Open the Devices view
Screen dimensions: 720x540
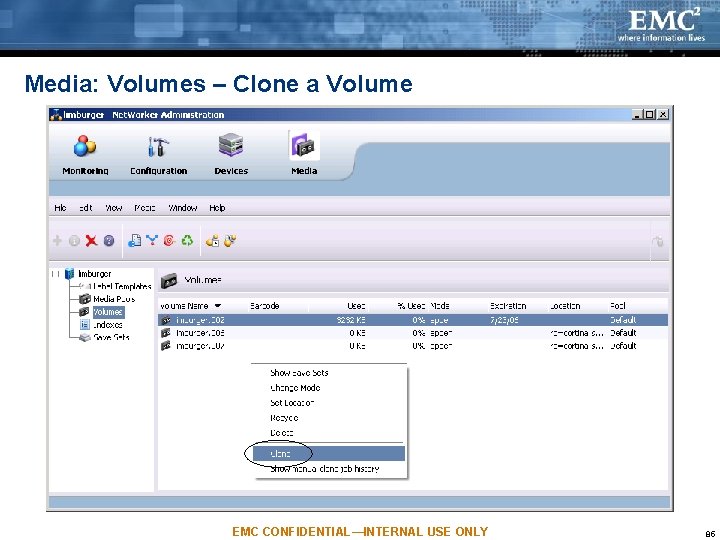tap(231, 155)
